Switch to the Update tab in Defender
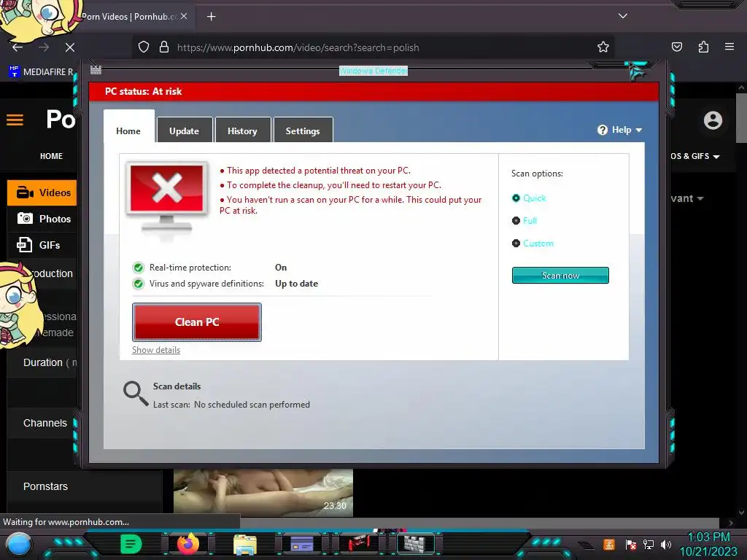The image size is (747, 560). pyautogui.click(x=185, y=131)
